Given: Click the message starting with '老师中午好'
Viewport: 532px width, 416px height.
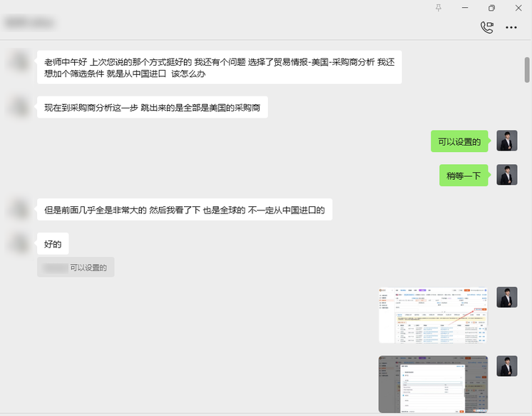Looking at the screenshot, I should [220, 67].
